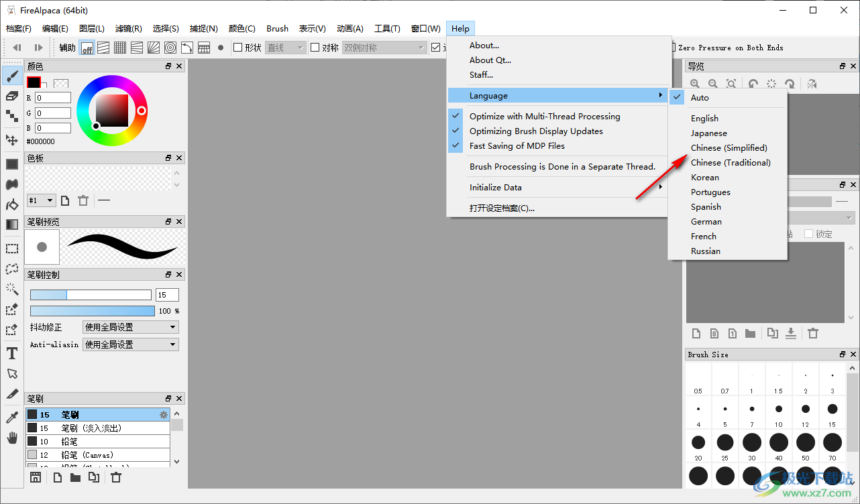The height and width of the screenshot is (504, 860).
Task: Open the Brush menu
Action: 277,28
